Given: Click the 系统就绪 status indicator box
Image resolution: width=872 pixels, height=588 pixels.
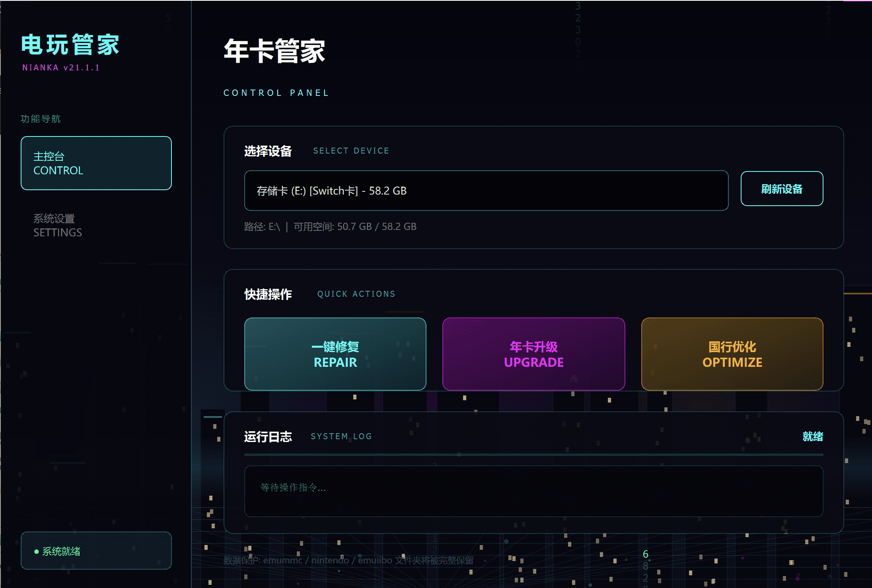Looking at the screenshot, I should click(x=96, y=551).
